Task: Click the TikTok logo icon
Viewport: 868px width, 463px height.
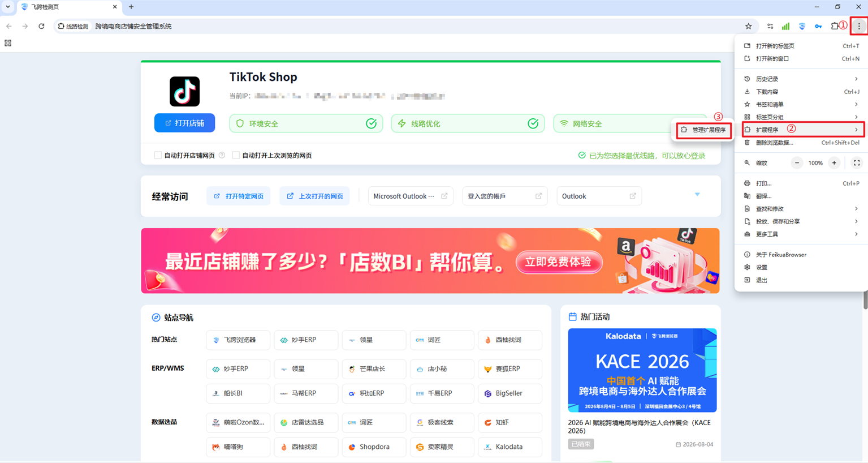Action: (x=184, y=91)
